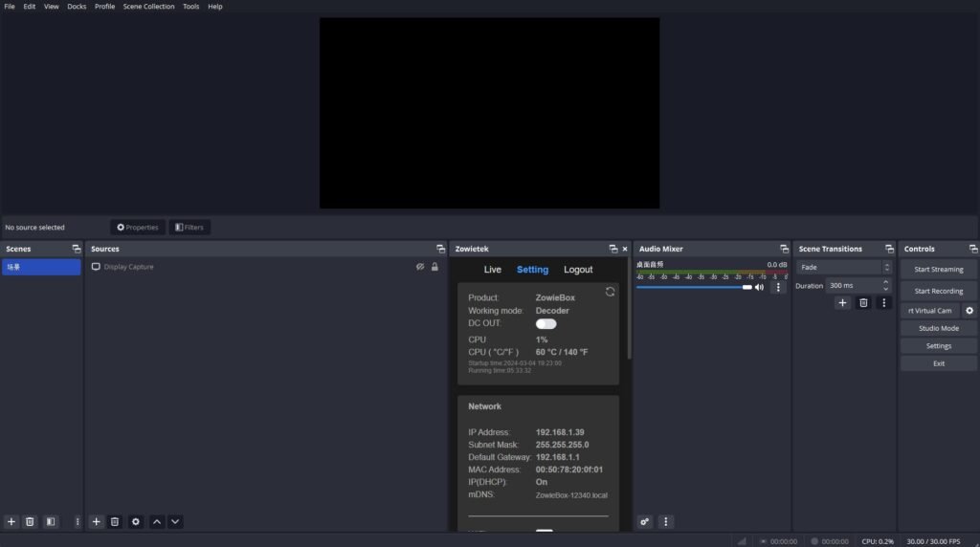Mute the desktop audio speaker icon
980x547 pixels.
click(x=759, y=287)
